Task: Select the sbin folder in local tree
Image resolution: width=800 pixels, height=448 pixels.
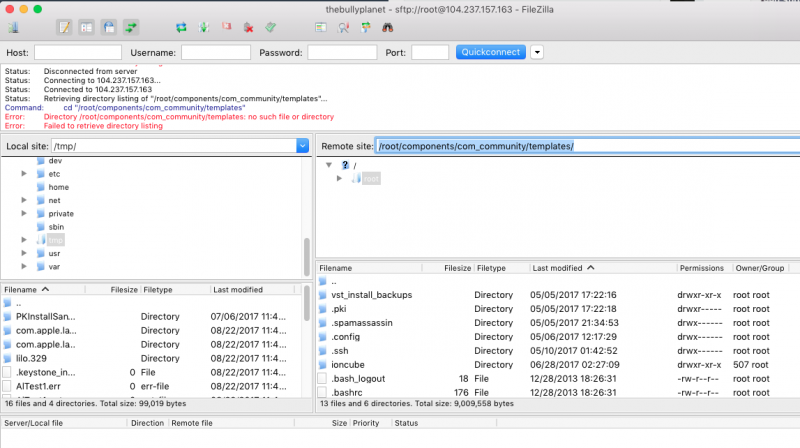Action: click(56, 227)
